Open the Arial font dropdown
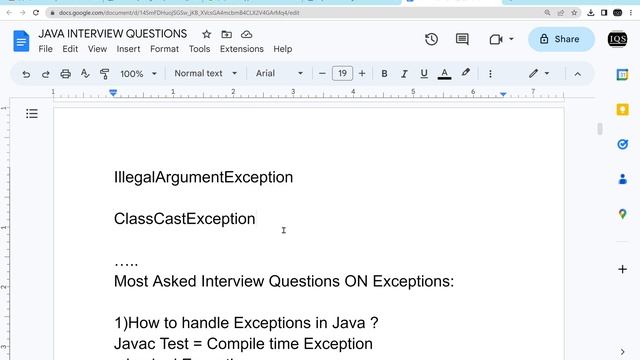 click(279, 73)
